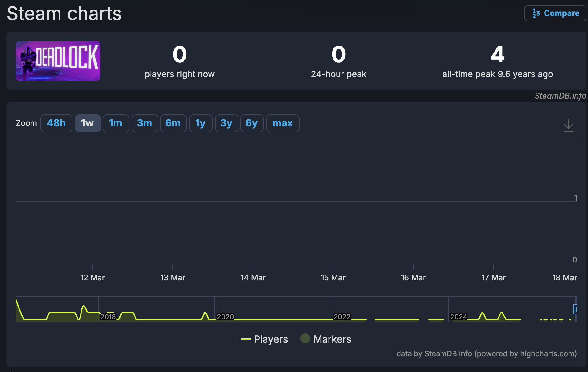The width and height of the screenshot is (588, 372).
Task: Switch chart zoom to 1m
Action: pos(116,123)
